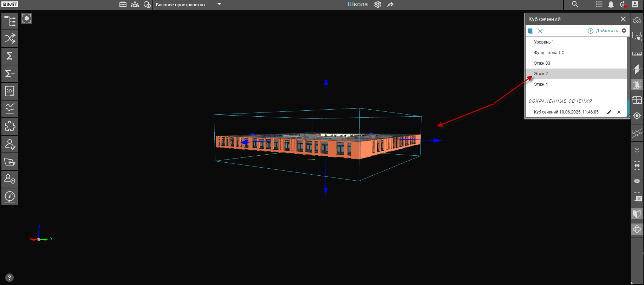Toggle hide selected elements crossed-eye icon
Image resolution: width=644 pixels, height=285 pixels.
click(x=637, y=181)
